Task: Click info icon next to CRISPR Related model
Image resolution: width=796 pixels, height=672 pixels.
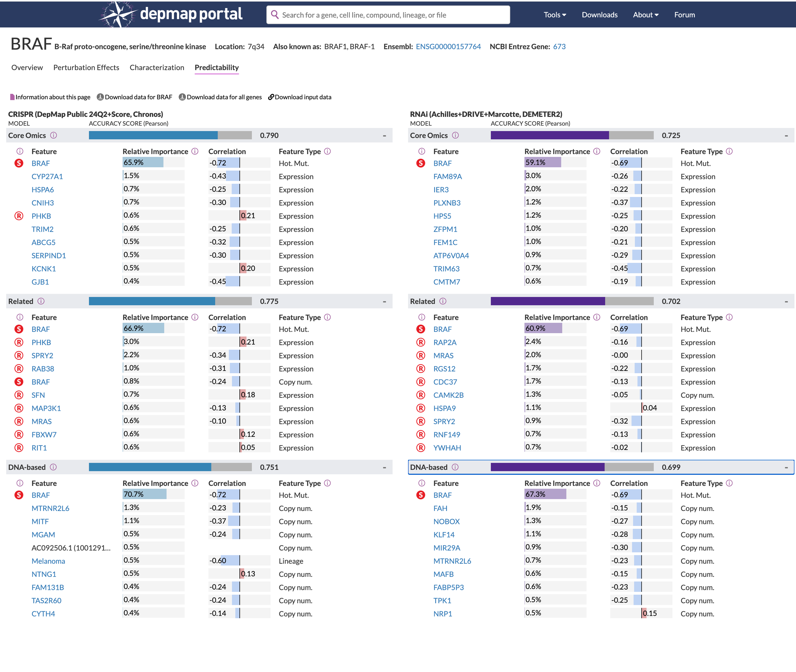Action: [41, 301]
